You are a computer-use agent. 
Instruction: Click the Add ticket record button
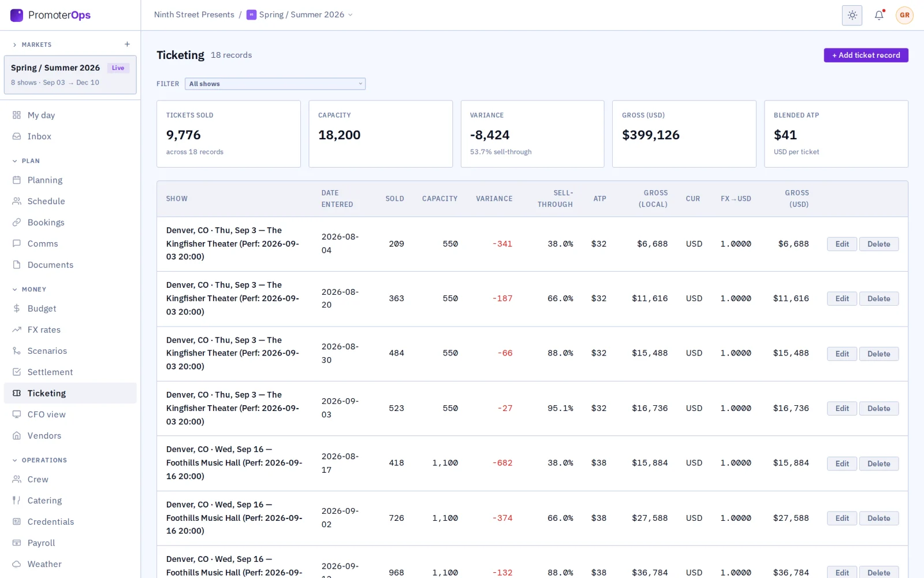[866, 55]
